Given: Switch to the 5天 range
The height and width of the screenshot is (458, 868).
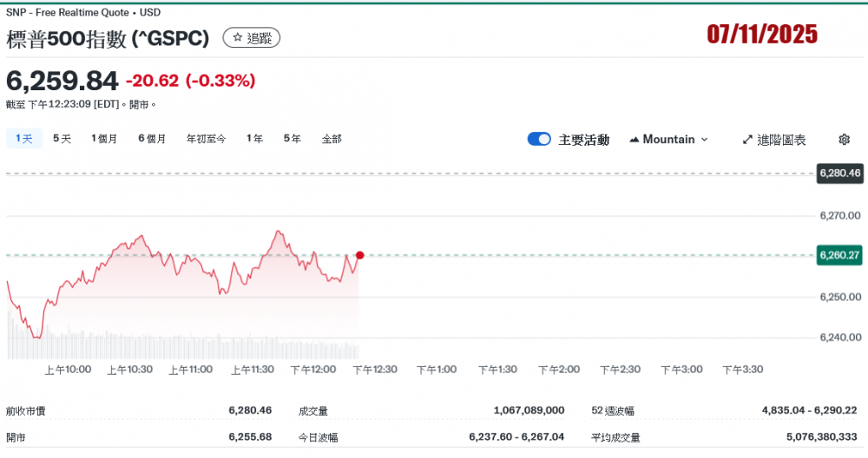Looking at the screenshot, I should 62,139.
